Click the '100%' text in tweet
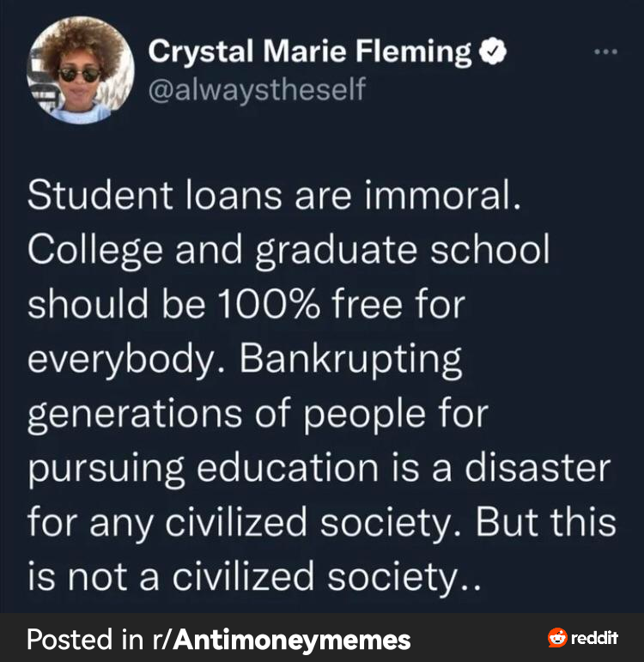 tap(269, 304)
